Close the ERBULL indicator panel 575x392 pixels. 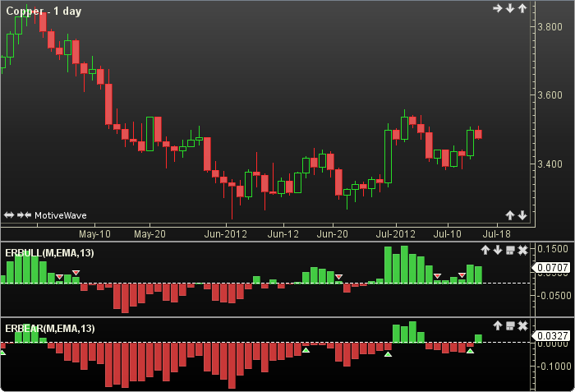[x=522, y=251]
